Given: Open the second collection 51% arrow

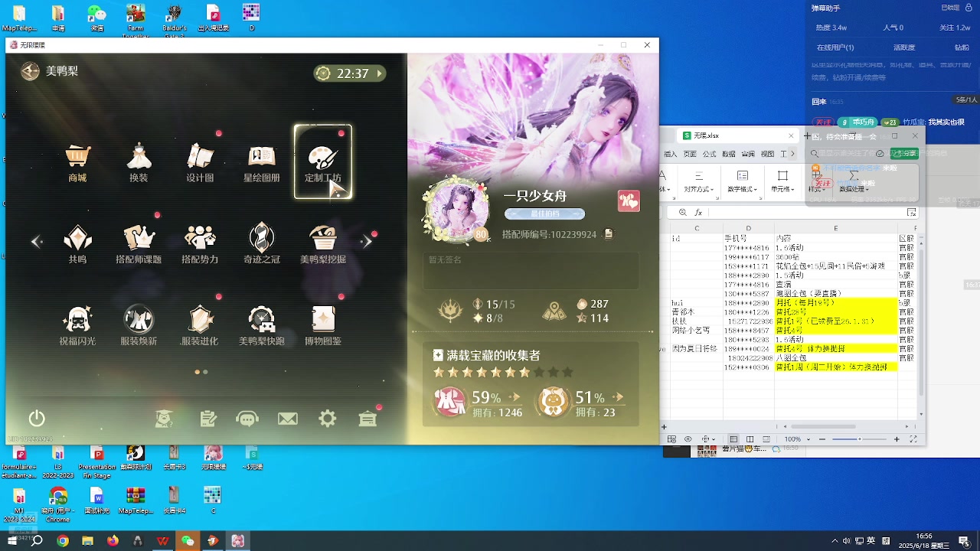Looking at the screenshot, I should (x=618, y=398).
